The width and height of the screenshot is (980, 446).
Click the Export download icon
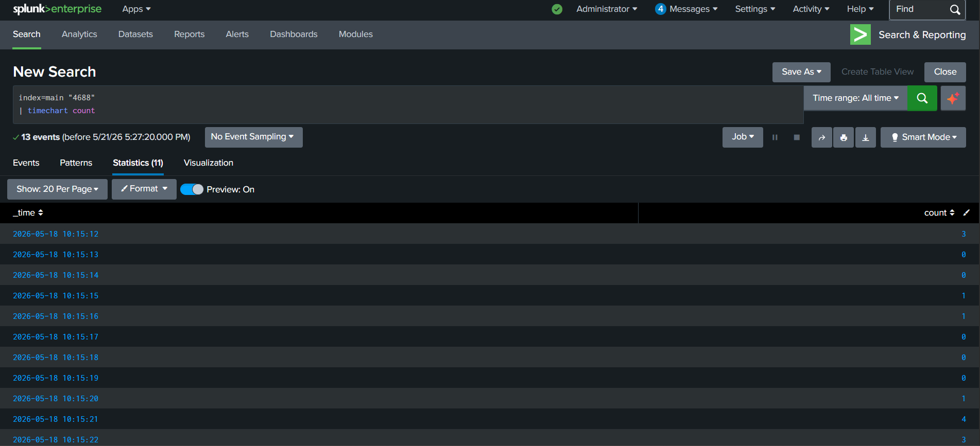coord(866,137)
